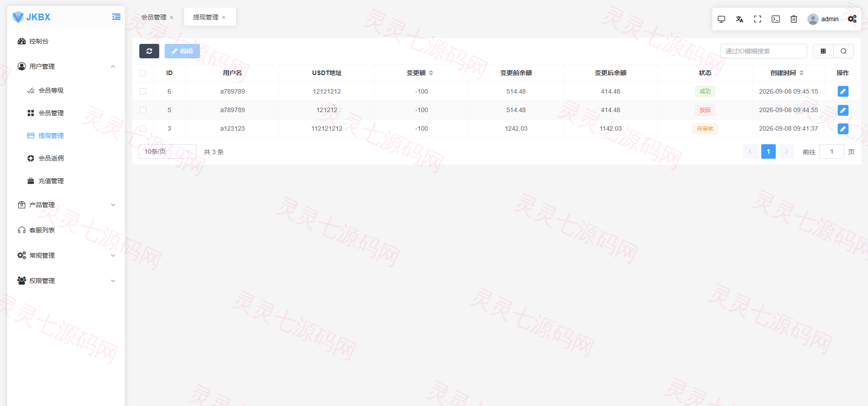
Task: Switch to the 会员管理 tab
Action: pos(154,17)
